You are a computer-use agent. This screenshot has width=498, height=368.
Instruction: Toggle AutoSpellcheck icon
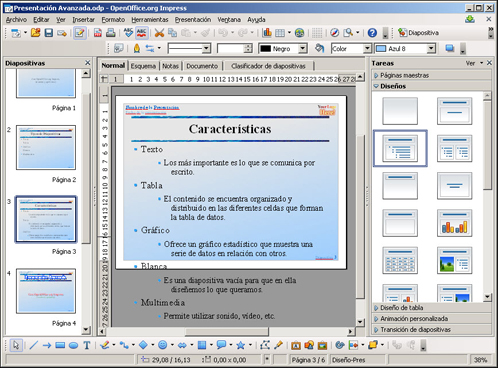point(142,33)
